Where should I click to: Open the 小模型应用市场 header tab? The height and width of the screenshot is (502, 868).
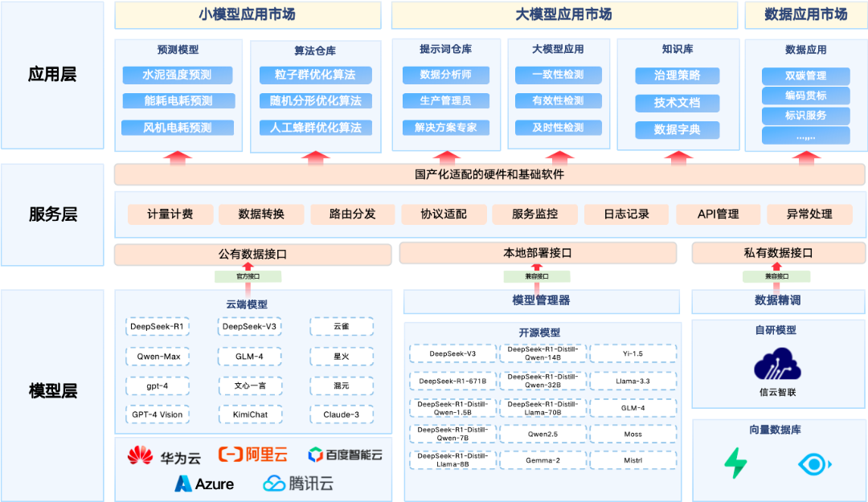click(247, 14)
